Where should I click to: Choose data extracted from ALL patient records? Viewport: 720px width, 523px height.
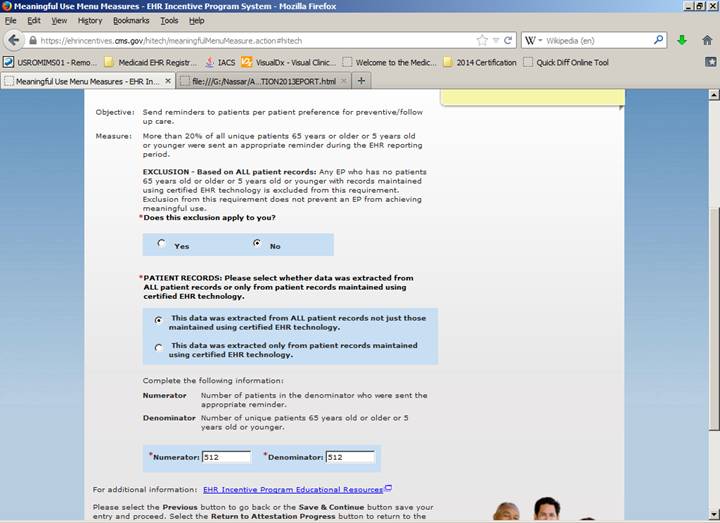pyautogui.click(x=158, y=321)
